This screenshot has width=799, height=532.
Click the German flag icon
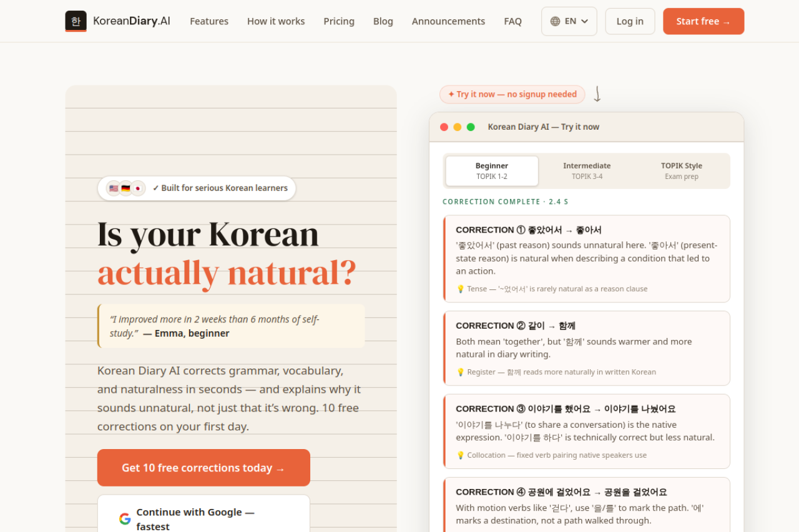(x=125, y=188)
